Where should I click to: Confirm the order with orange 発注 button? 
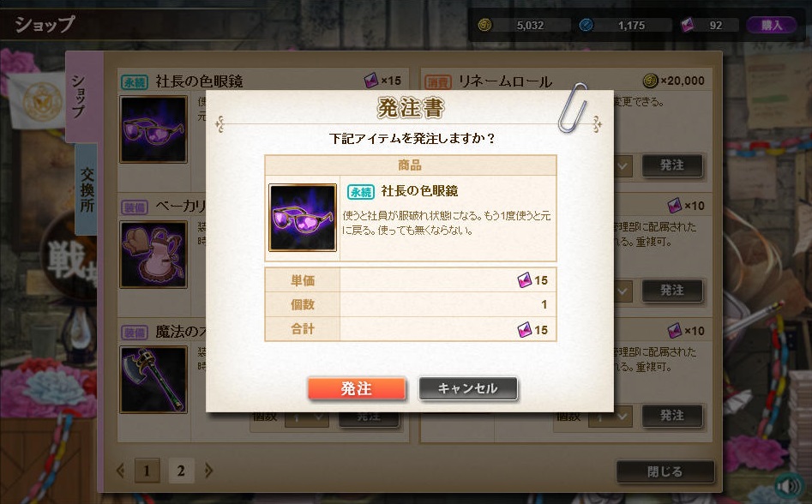point(357,388)
